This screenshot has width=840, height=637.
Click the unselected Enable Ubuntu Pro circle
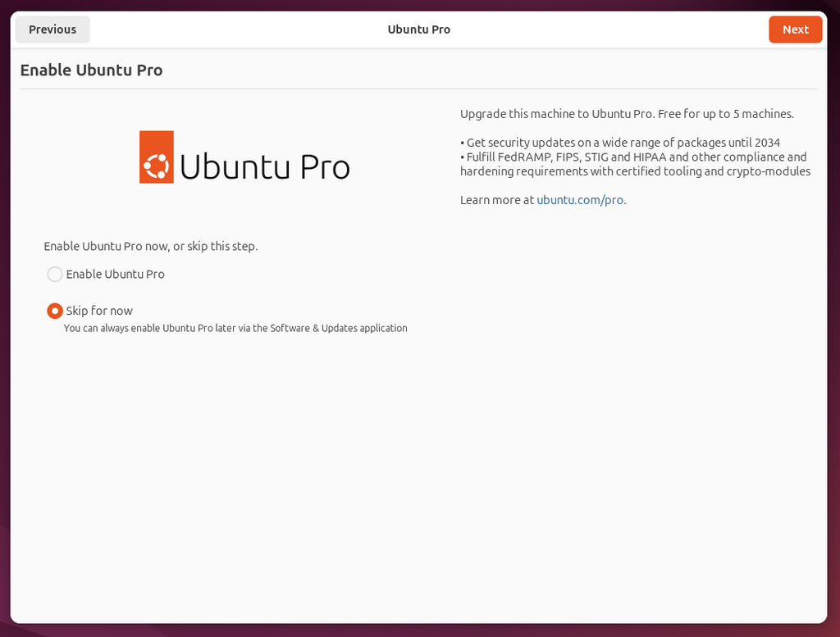point(55,274)
